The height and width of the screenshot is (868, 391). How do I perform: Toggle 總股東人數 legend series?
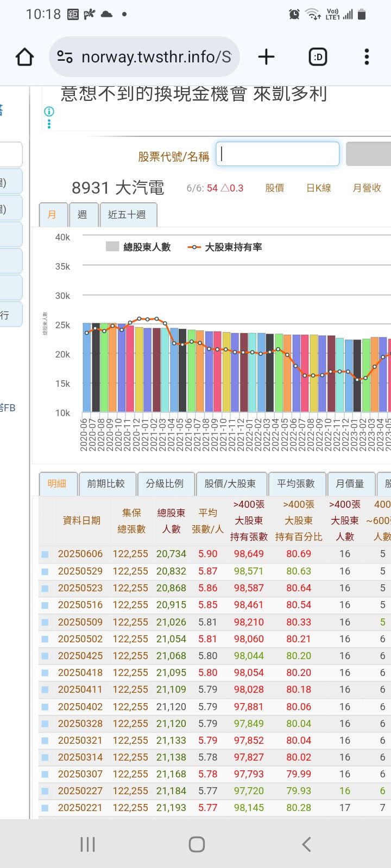(138, 247)
